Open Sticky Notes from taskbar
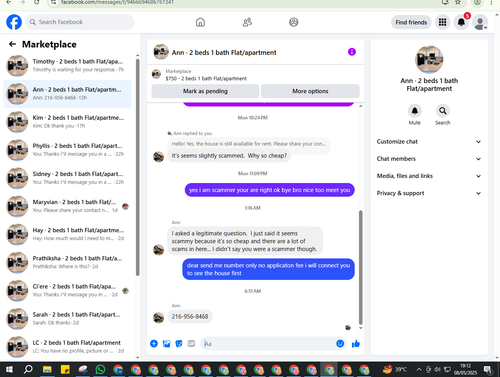The width and height of the screenshot is (500, 377). [65, 369]
